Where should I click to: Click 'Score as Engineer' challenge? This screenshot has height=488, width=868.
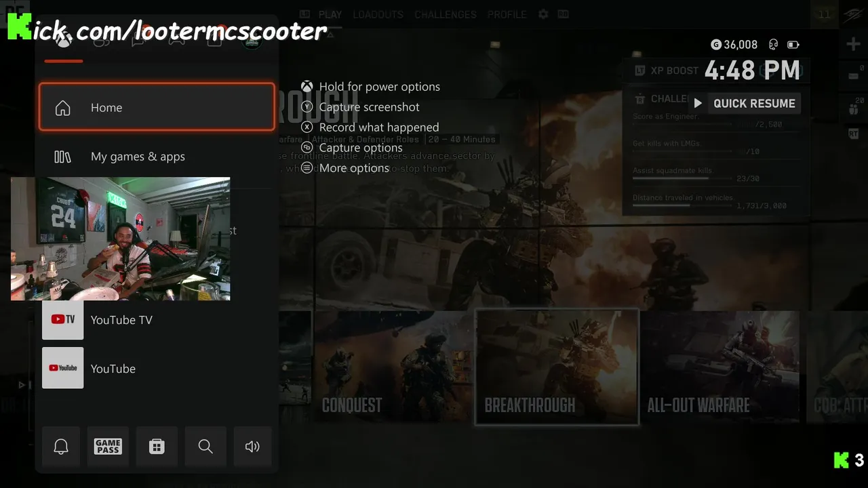point(665,117)
